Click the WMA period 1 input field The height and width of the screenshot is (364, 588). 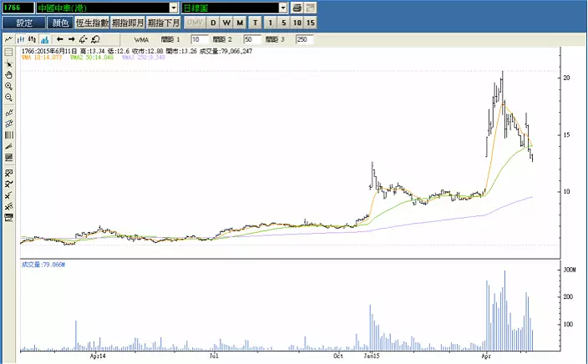point(200,39)
